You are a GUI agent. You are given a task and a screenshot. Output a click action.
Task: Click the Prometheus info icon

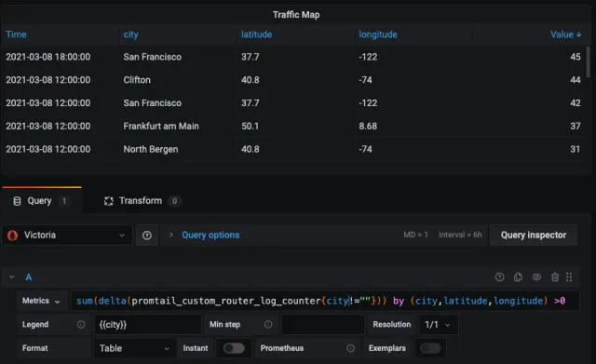(350, 348)
